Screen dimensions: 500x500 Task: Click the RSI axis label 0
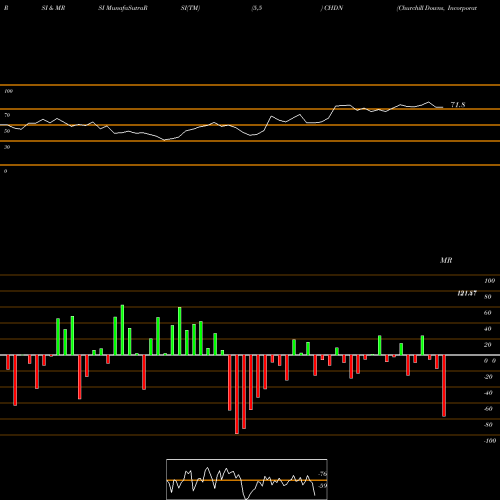tap(5, 171)
